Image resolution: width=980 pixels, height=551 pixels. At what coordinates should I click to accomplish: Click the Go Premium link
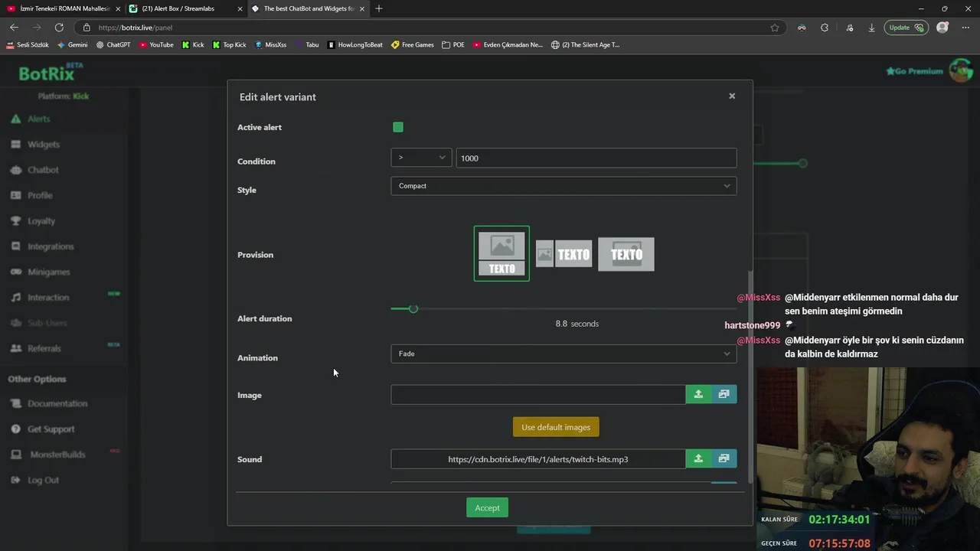915,71
